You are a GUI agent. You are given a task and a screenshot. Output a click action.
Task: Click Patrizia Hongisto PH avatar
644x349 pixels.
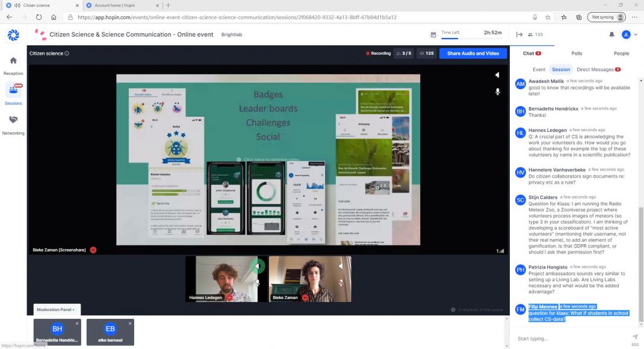click(521, 270)
